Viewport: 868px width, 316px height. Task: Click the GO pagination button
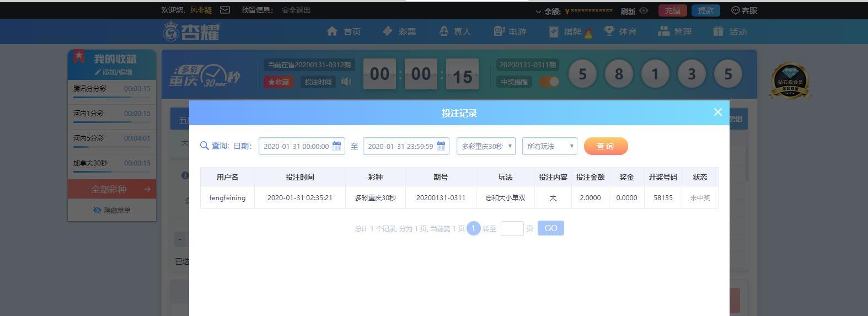(x=551, y=228)
